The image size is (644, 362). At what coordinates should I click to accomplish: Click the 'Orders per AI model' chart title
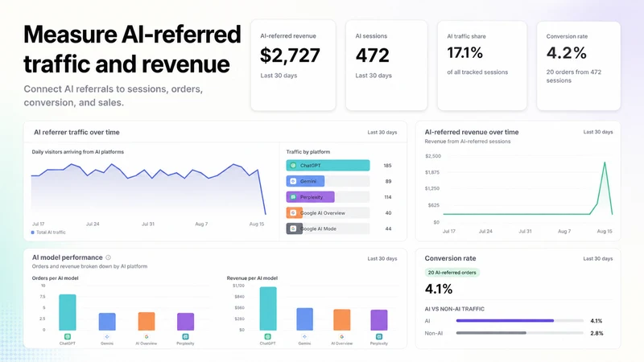pyautogui.click(x=55, y=278)
